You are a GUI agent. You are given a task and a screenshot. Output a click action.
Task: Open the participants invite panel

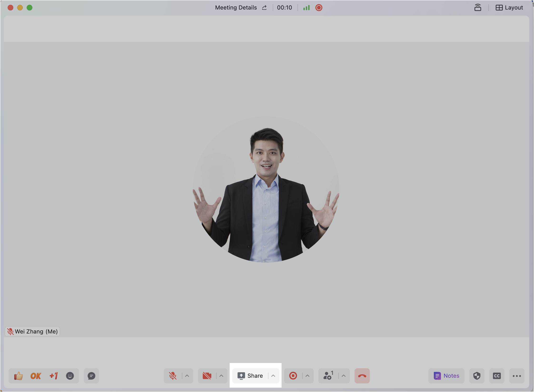click(x=328, y=376)
